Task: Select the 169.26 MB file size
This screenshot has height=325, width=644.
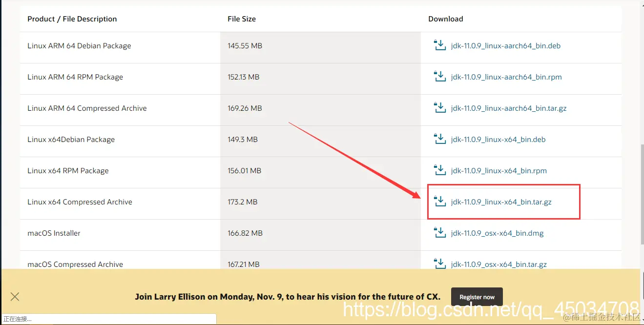Action: point(245,108)
